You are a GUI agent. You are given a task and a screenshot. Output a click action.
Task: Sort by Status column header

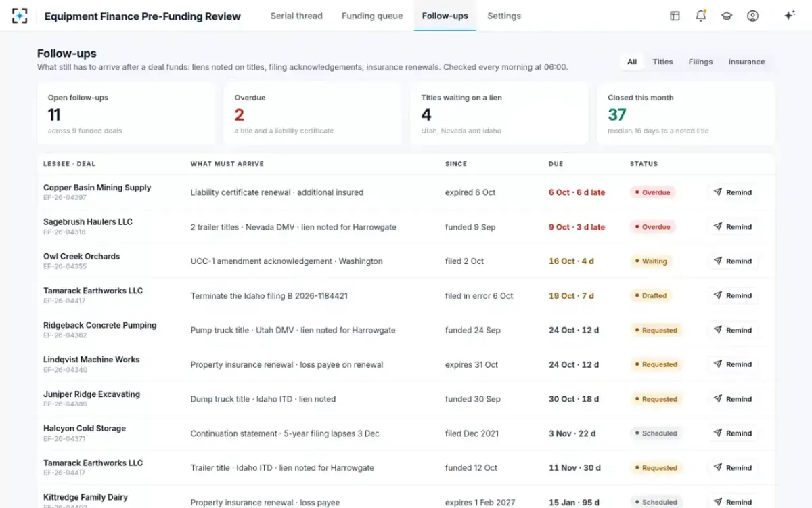tap(644, 164)
